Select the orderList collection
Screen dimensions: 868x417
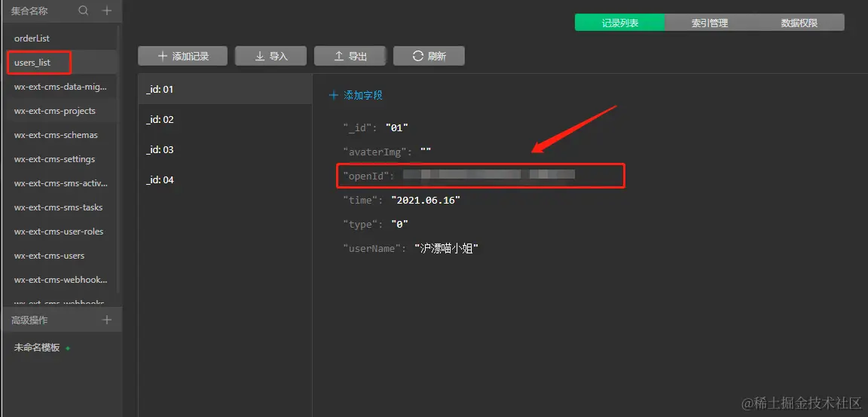tap(32, 38)
